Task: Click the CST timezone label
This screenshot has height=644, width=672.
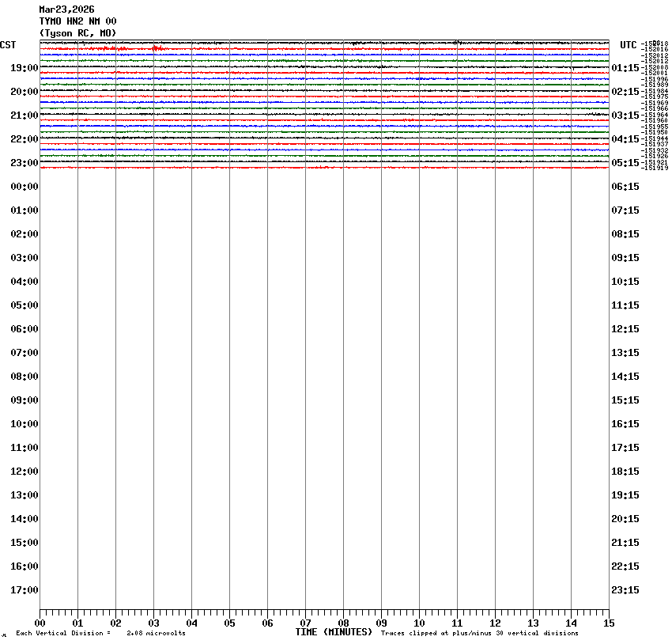Action: click(x=8, y=44)
